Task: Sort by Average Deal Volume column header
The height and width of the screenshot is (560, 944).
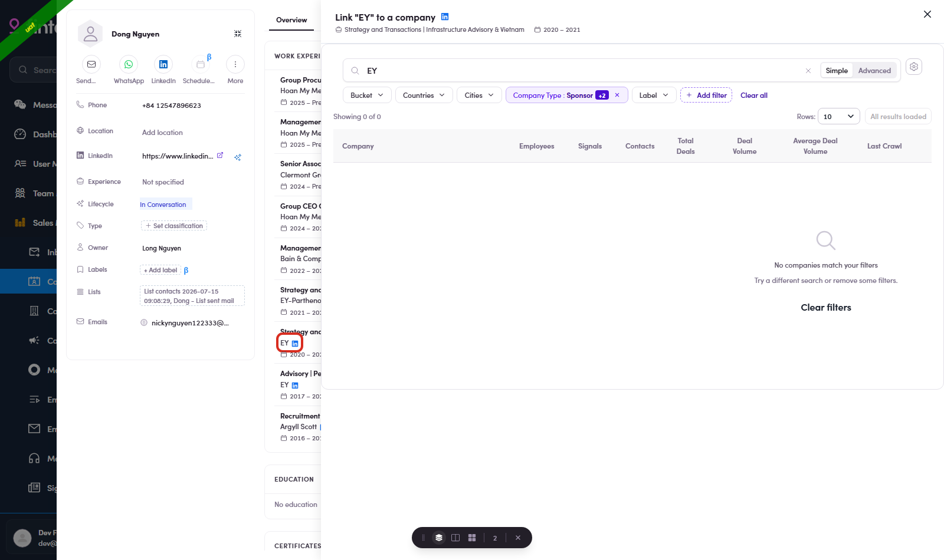Action: (815, 146)
